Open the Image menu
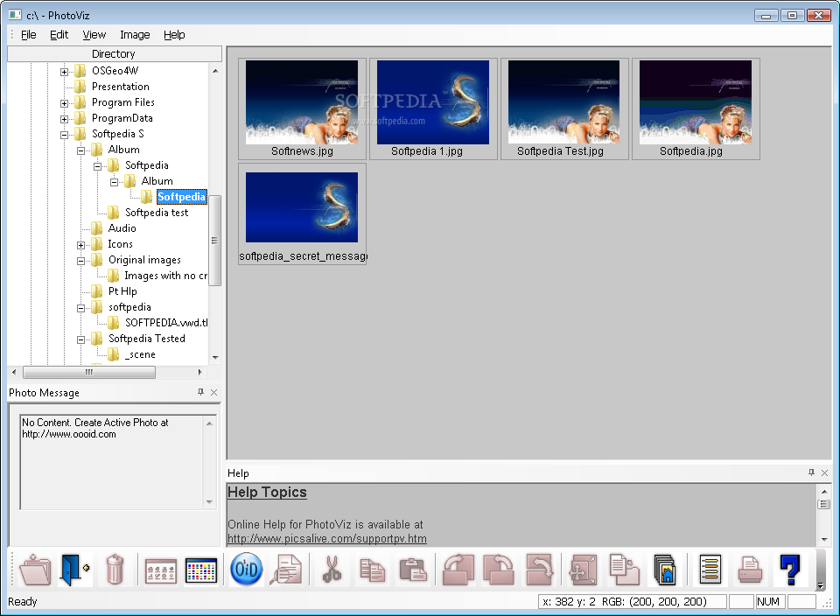The width and height of the screenshot is (840, 616). coord(135,35)
